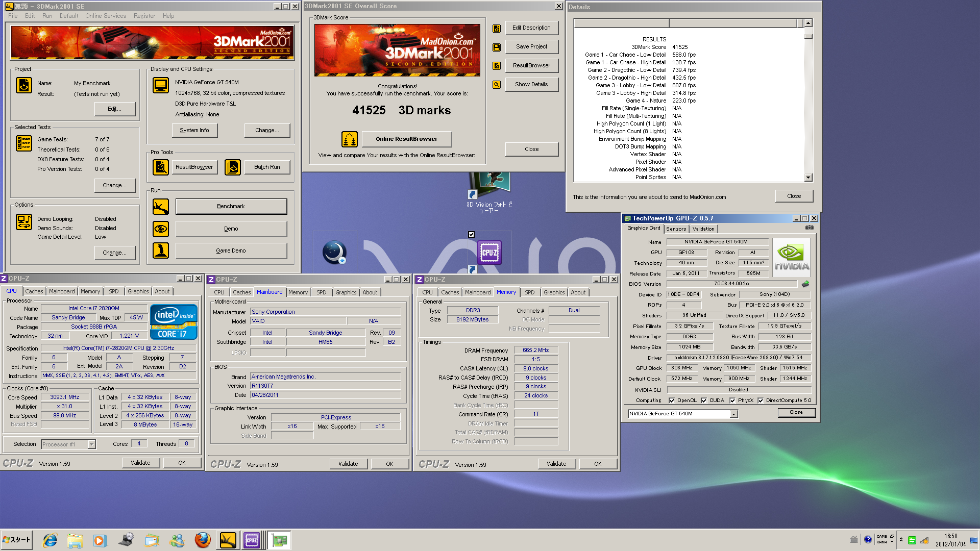Switch to the Sensors tab in GPU-Z

coord(676,229)
